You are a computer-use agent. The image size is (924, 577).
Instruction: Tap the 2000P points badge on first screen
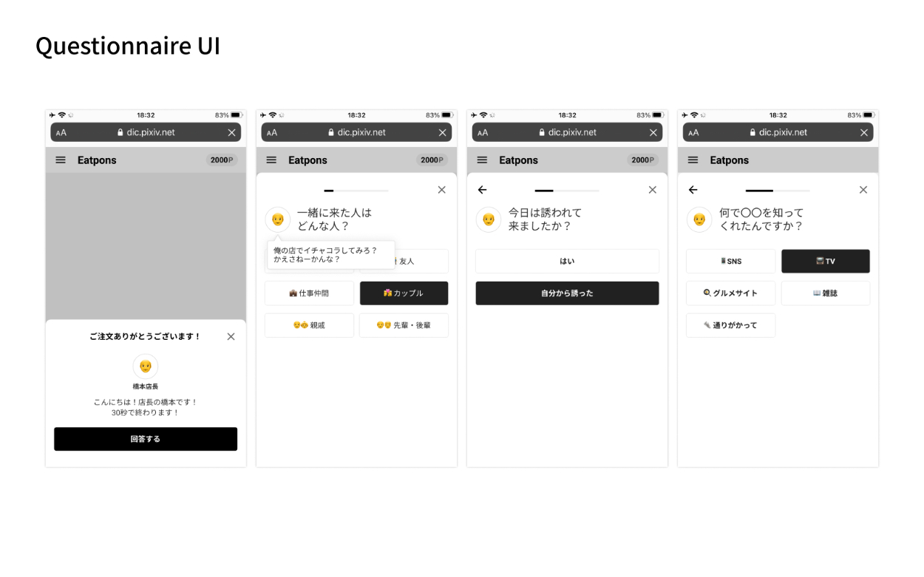pos(222,160)
